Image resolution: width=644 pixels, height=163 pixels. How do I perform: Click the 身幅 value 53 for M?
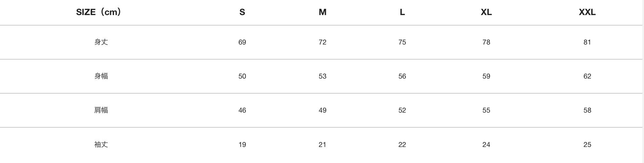click(x=322, y=76)
